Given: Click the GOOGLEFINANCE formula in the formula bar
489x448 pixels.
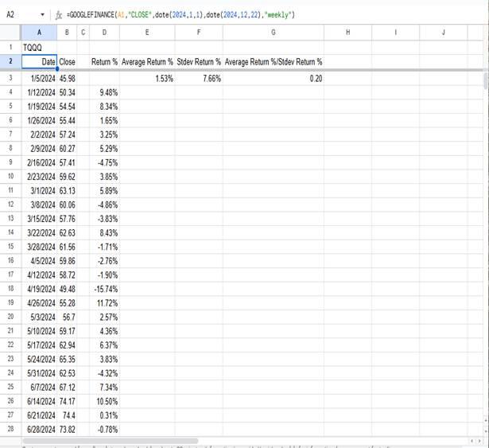Looking at the screenshot, I should click(x=180, y=14).
